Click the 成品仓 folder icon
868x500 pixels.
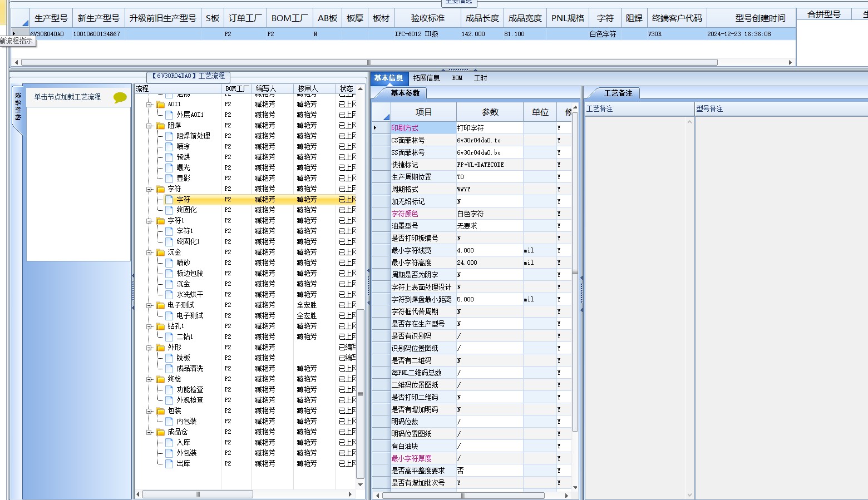click(160, 432)
